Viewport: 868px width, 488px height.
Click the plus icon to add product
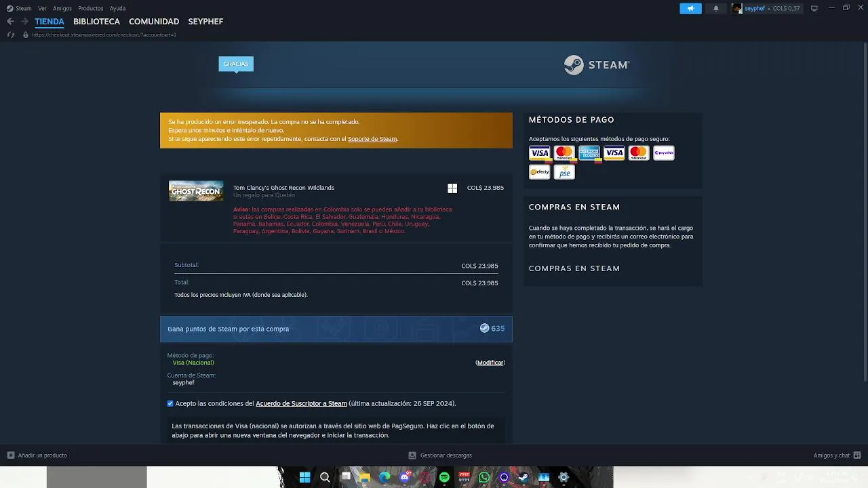pos(10,455)
